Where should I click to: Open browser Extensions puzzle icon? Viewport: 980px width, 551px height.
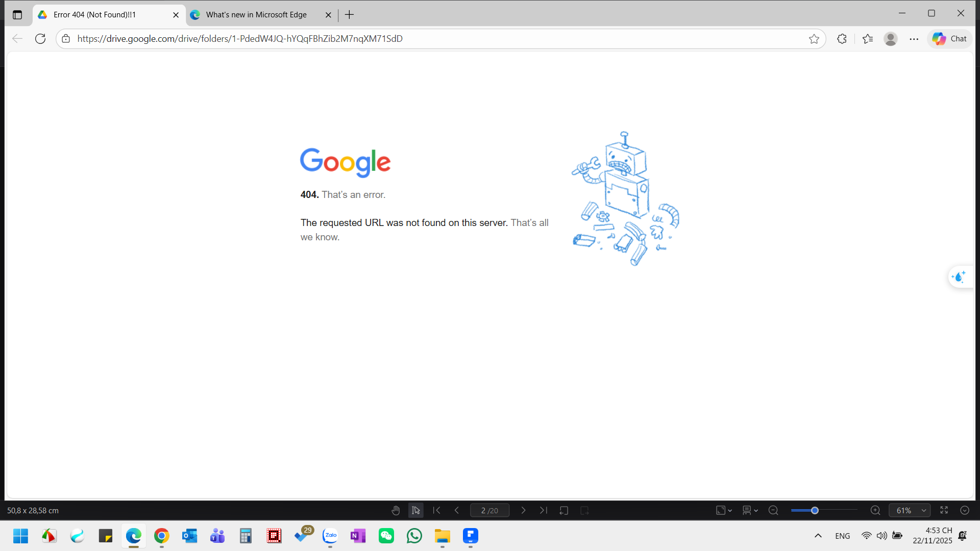[842, 39]
